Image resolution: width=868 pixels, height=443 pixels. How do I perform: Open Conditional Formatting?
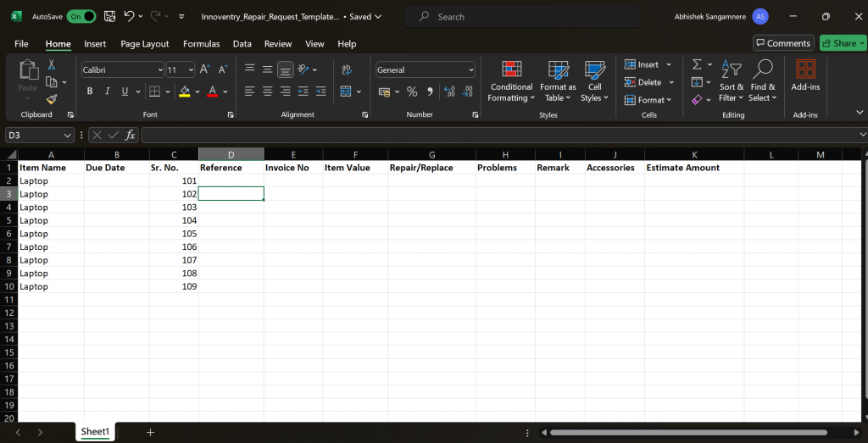[511, 81]
